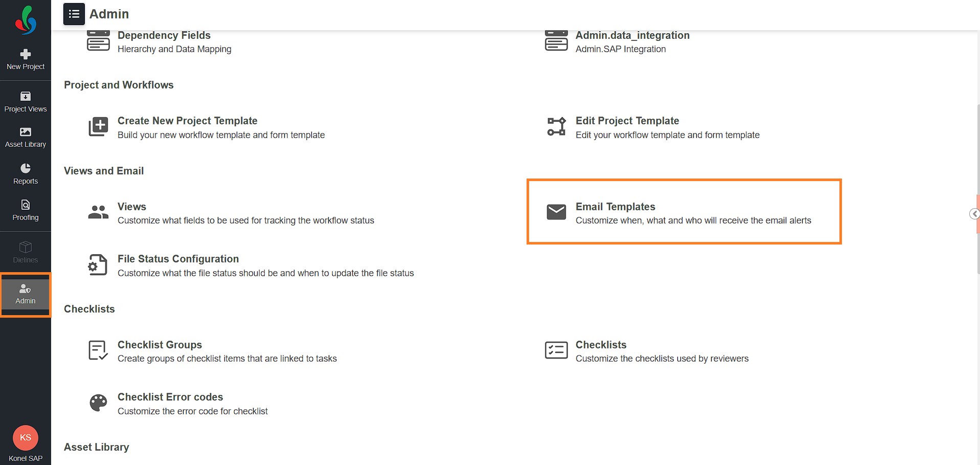
Task: Expand the right side panel arrow
Action: [x=974, y=214]
